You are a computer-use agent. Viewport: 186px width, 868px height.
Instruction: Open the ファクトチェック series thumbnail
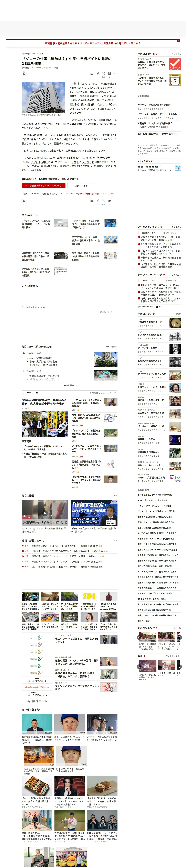175,64
